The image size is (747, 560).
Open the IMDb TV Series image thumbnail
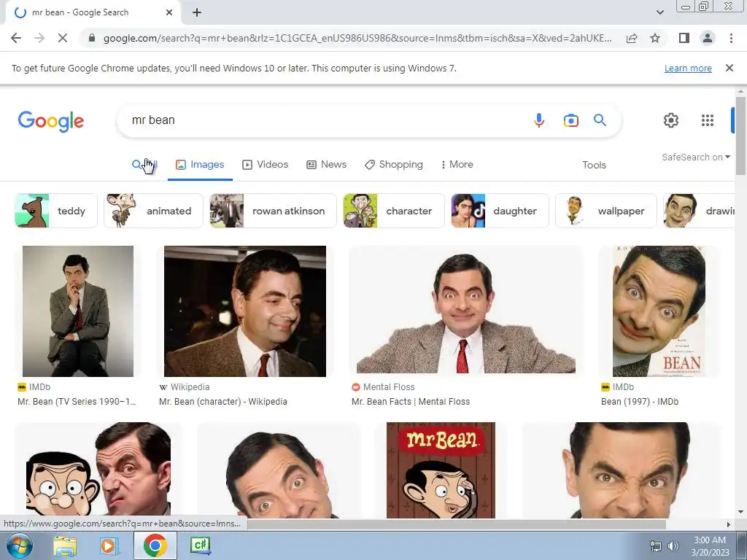(x=78, y=311)
